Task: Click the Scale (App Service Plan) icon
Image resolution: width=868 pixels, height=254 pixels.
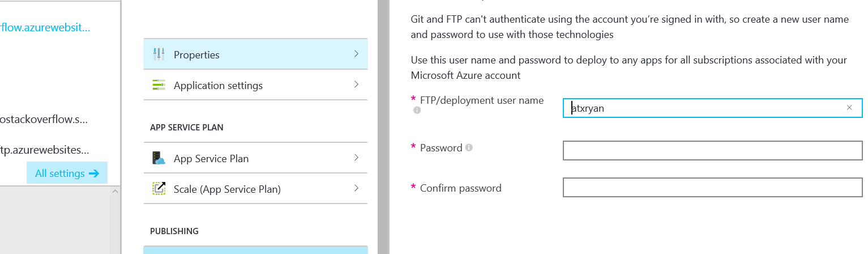Action: pyautogui.click(x=159, y=189)
